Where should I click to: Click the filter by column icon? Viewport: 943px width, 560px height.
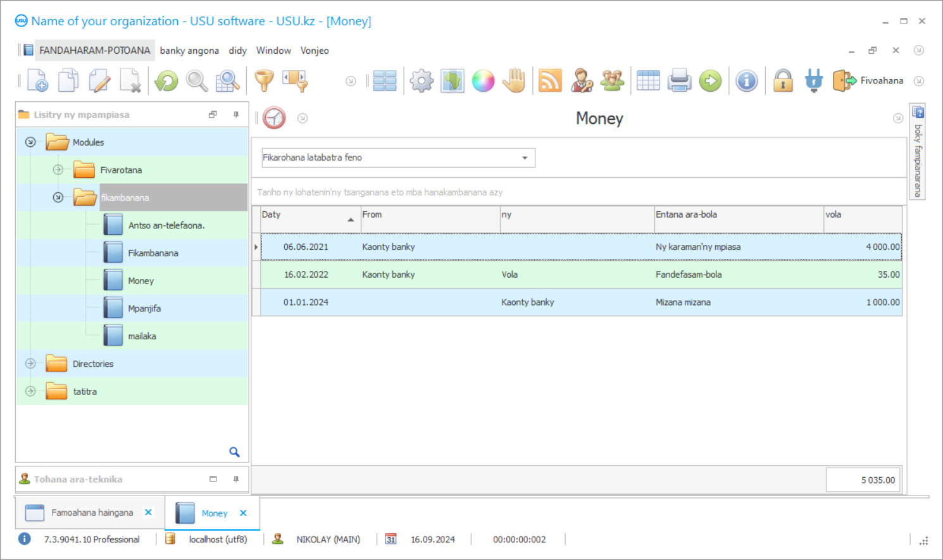[x=295, y=80]
